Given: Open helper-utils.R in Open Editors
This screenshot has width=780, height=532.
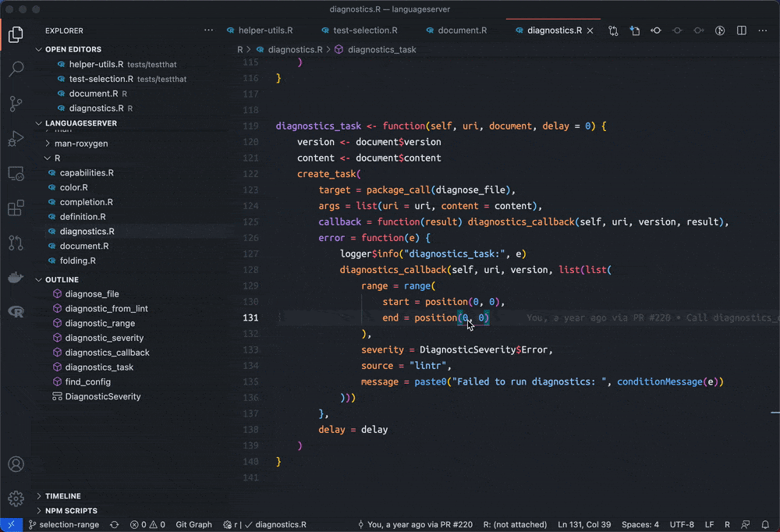Looking at the screenshot, I should point(96,64).
